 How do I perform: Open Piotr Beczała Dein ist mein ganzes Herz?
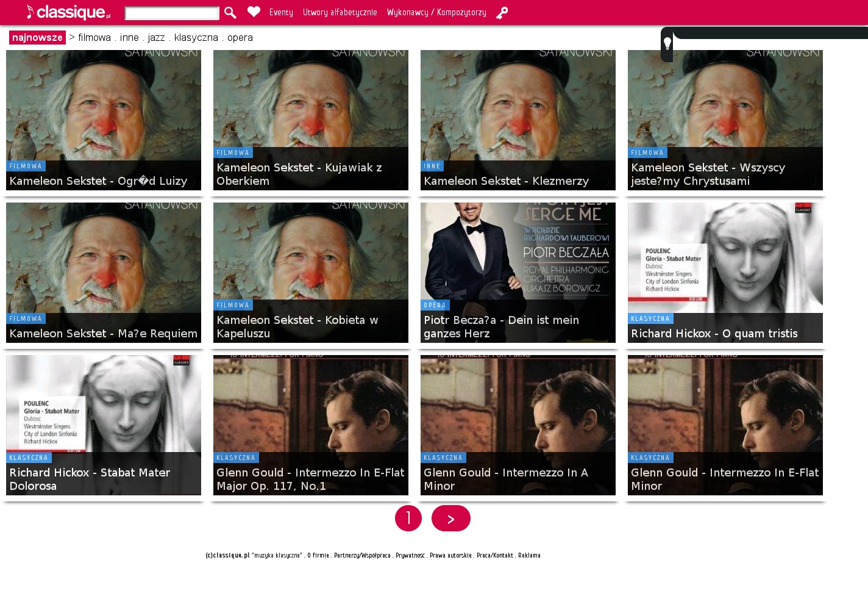pyautogui.click(x=518, y=273)
